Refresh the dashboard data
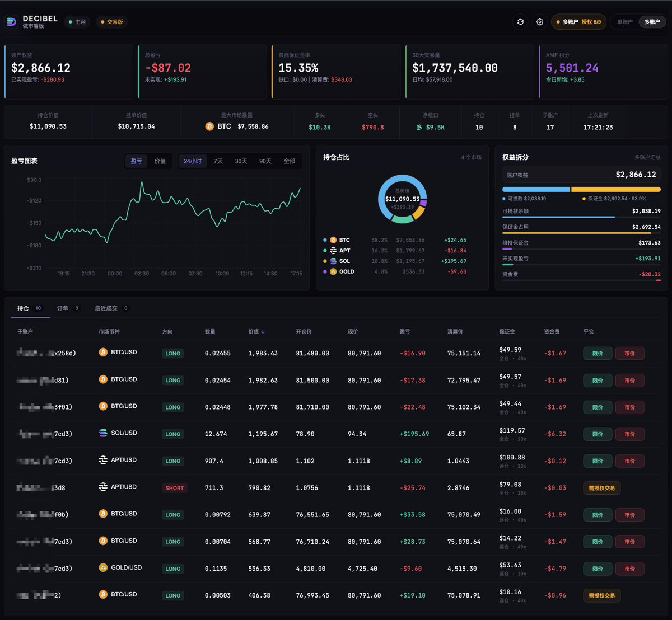Viewport: 672px width, 620px height. click(521, 22)
